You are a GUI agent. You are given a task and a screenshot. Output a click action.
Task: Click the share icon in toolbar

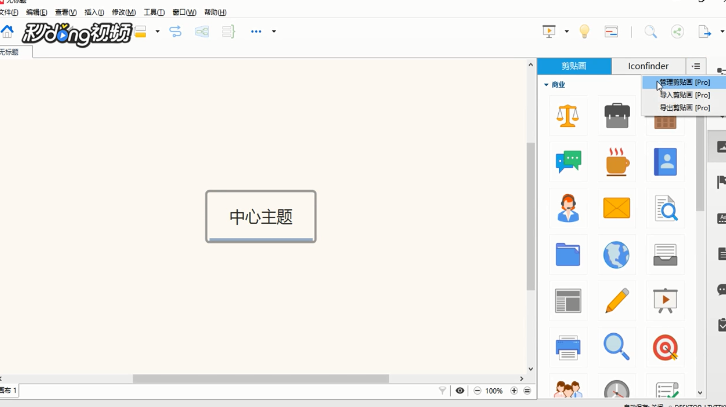[x=677, y=31]
